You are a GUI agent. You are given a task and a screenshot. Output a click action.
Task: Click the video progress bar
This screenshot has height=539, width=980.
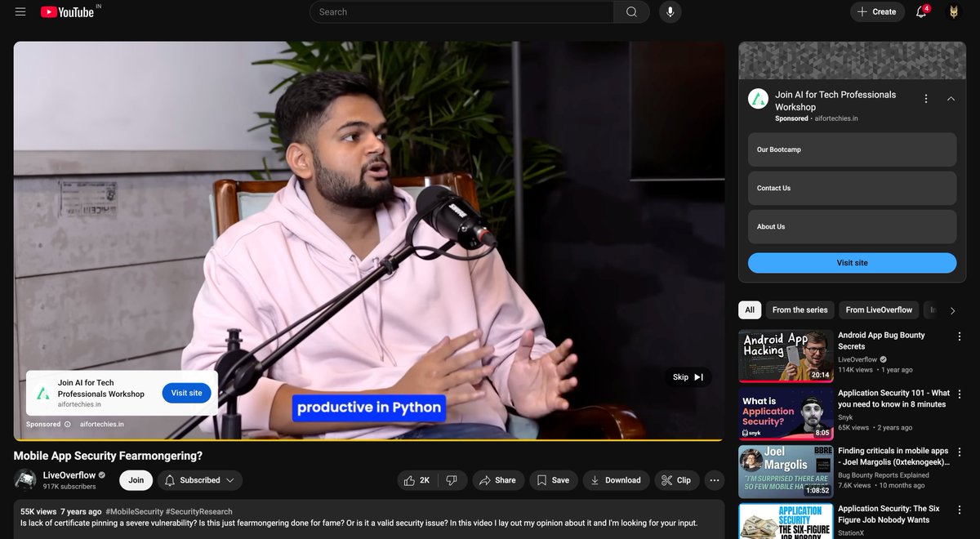[367, 438]
